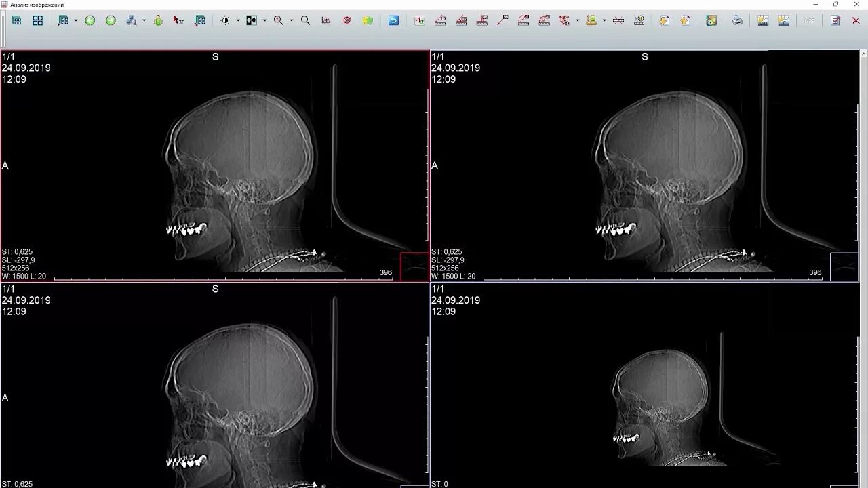Click '396' value in top-left view
Screen dimensions: 868x488
(385, 272)
